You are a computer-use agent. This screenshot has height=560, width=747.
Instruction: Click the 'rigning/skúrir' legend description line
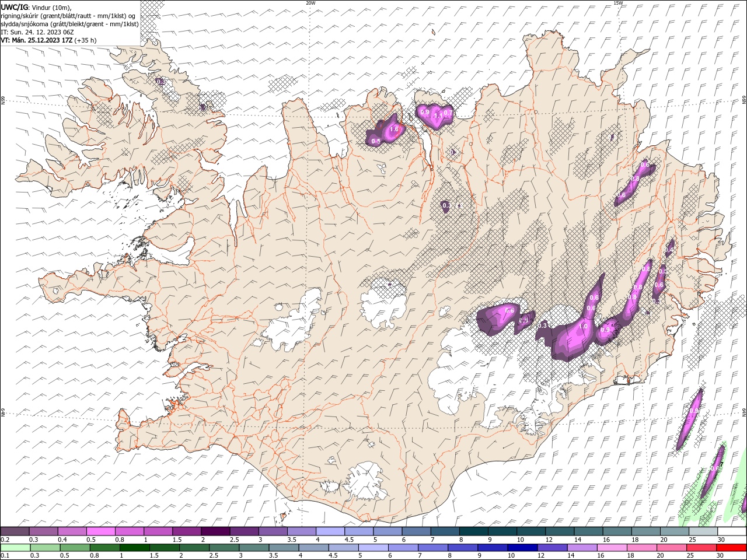point(68,16)
